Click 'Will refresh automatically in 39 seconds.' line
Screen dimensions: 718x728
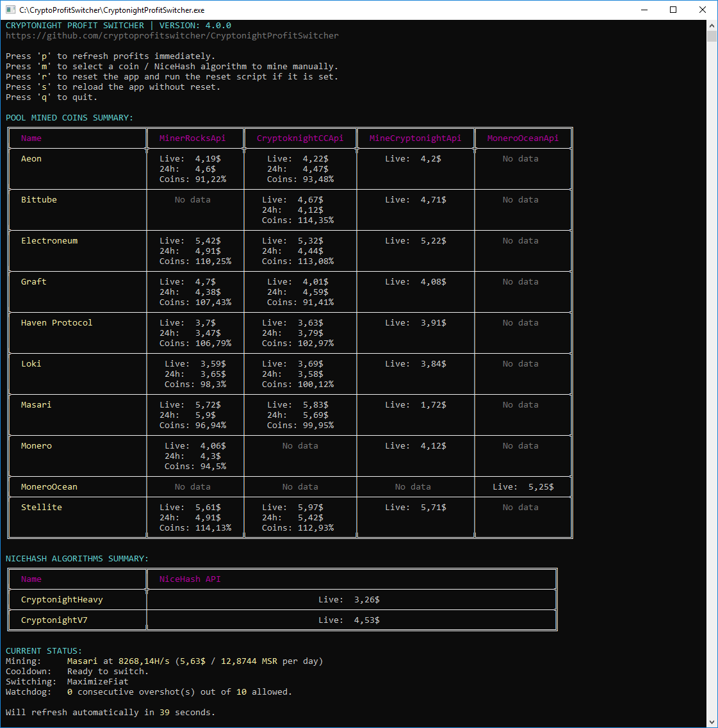click(x=110, y=712)
